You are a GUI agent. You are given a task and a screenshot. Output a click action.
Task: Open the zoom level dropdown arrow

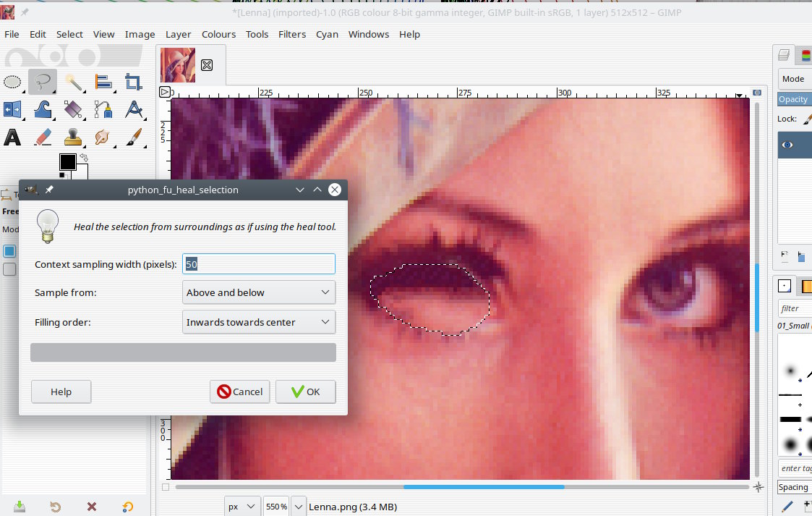click(299, 506)
